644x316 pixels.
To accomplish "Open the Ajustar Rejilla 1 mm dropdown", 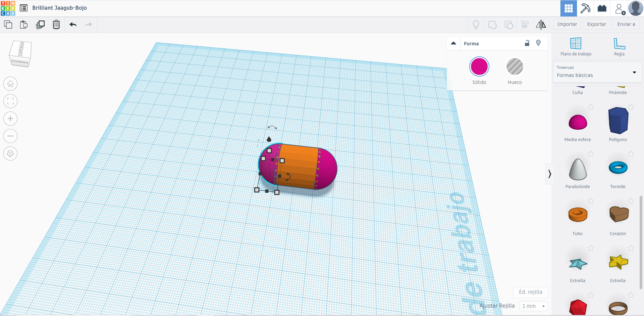I will [x=533, y=306].
